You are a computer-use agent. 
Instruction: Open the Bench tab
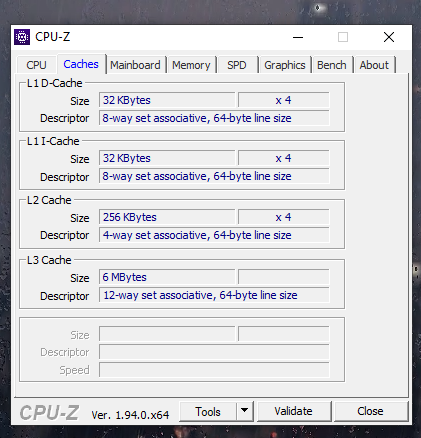332,65
